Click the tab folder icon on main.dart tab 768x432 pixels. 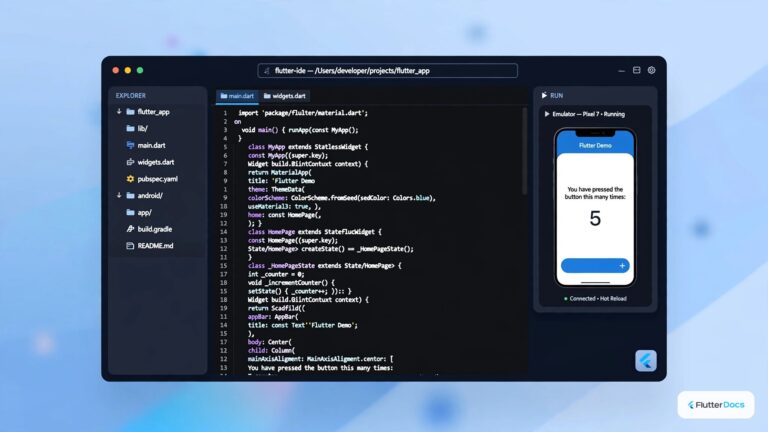pos(224,96)
